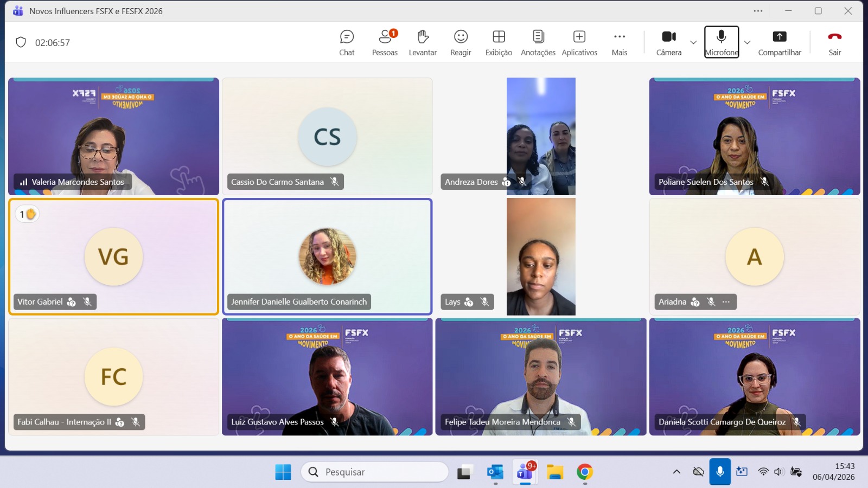This screenshot has height=488, width=868.
Task: Toggle the Câmera on or off
Action: pos(668,42)
